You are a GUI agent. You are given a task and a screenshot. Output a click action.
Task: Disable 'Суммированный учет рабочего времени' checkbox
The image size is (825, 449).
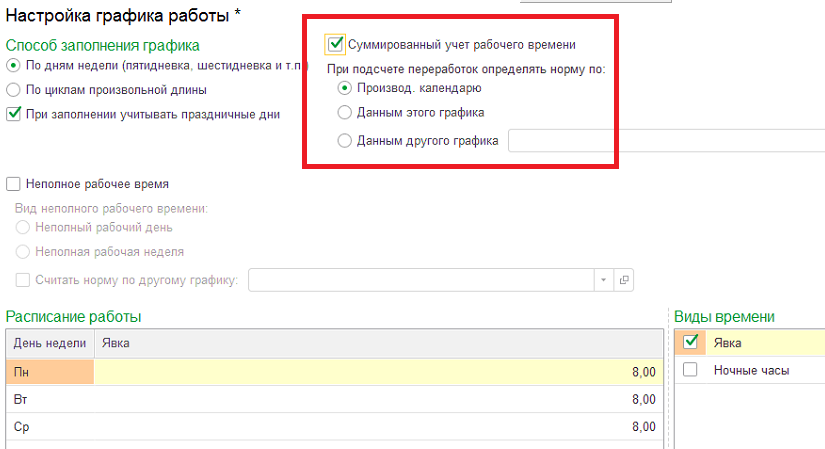pos(335,44)
